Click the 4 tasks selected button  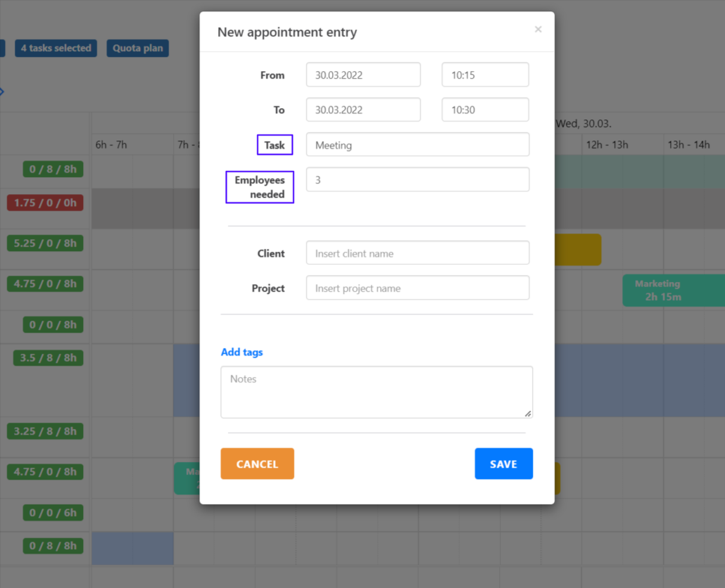tap(56, 49)
